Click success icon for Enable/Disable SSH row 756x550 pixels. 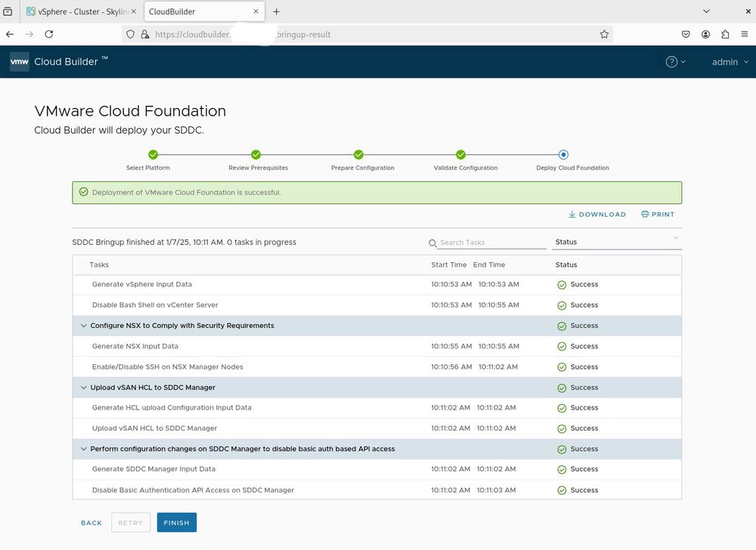562,367
